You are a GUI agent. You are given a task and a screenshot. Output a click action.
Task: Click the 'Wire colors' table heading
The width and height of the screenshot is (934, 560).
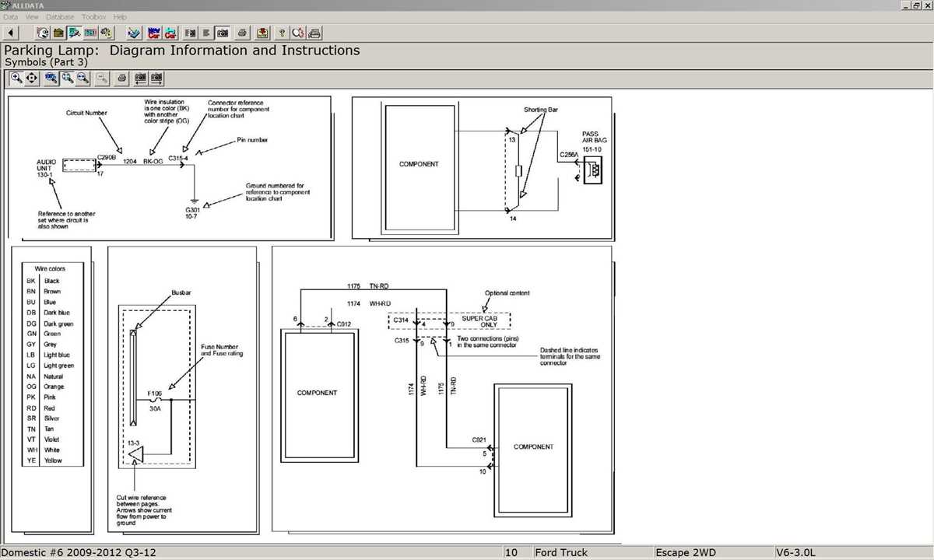51,268
